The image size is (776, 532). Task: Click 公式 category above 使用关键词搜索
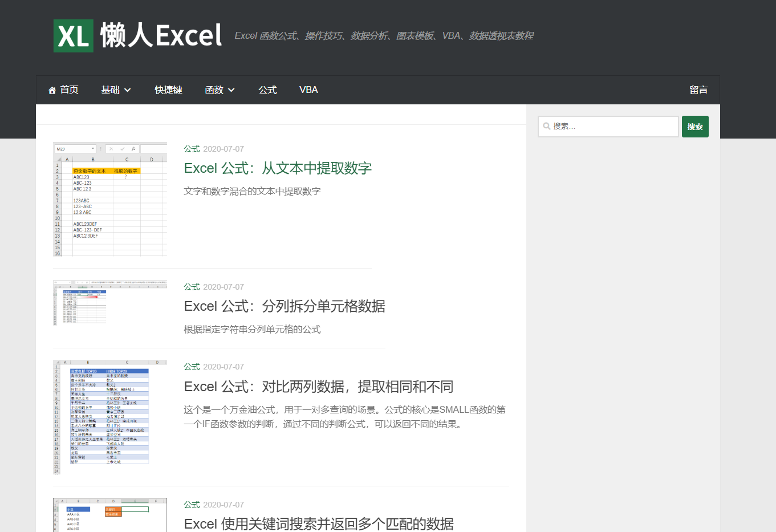(192, 505)
